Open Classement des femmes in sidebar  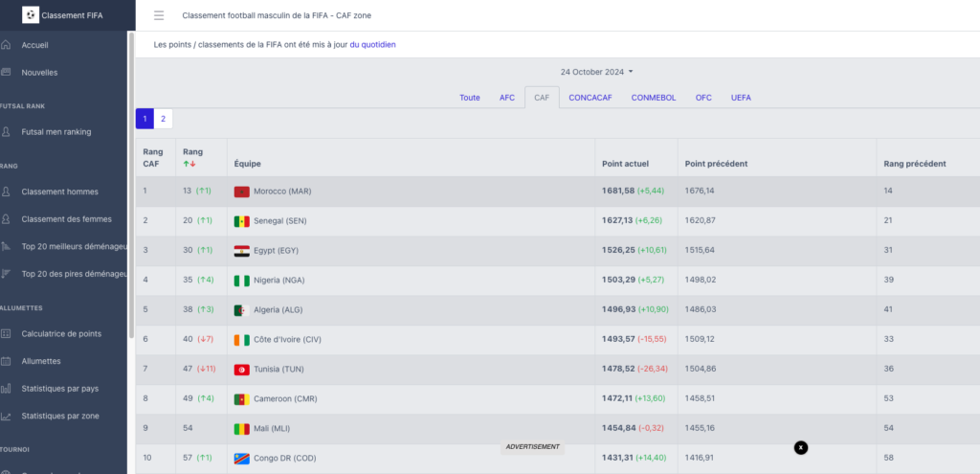point(66,218)
